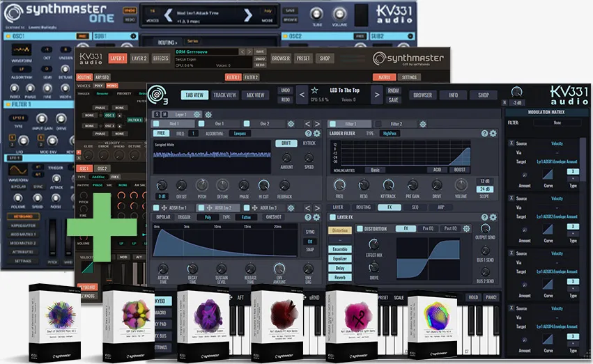Click sine waveform display in SynthMaster One LFO 1
Screen dimensions: 593x364
click(x=18, y=170)
